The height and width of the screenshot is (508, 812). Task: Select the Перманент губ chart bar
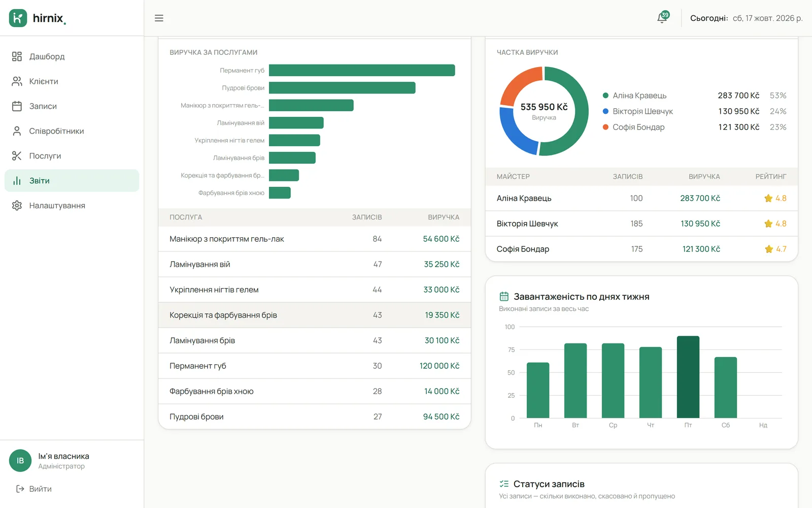pos(362,70)
